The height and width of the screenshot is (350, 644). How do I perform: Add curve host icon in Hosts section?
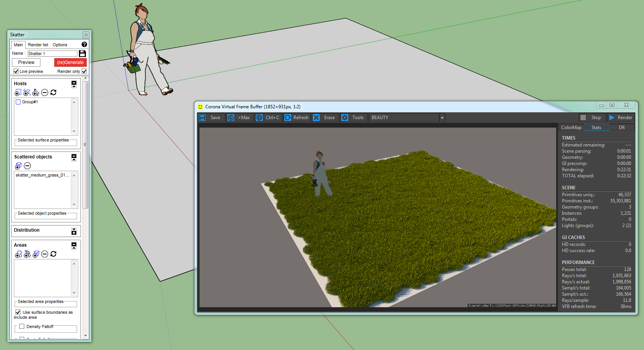click(27, 93)
